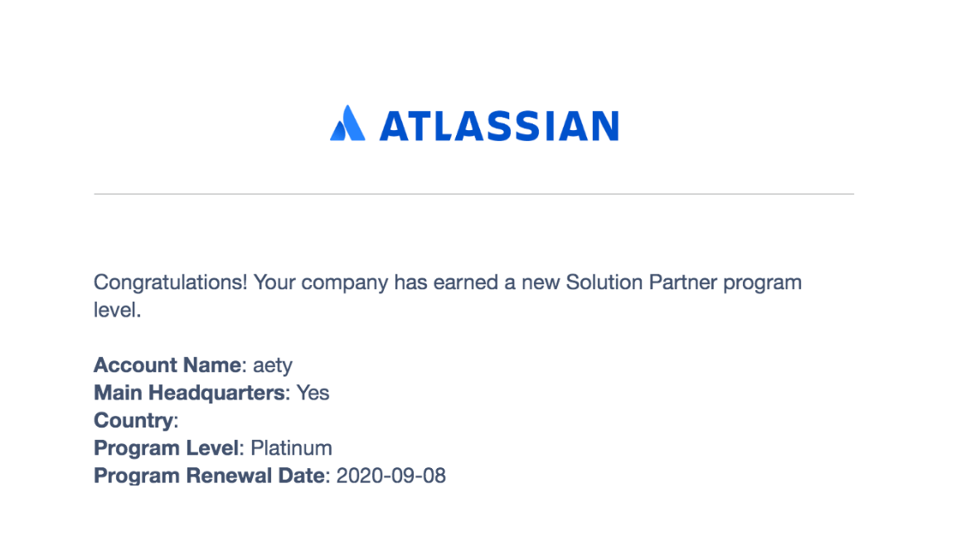
Task: Click the "Country" label
Action: point(133,420)
